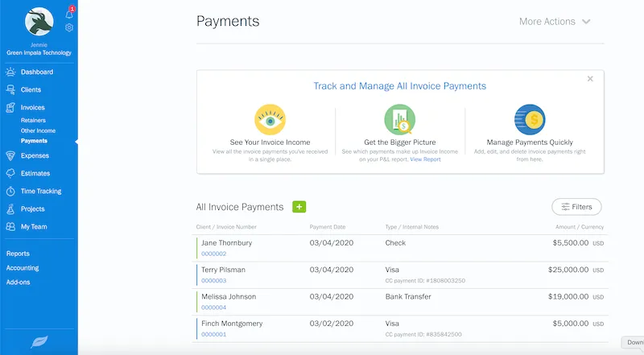Close the Track and Manage banner

point(590,79)
